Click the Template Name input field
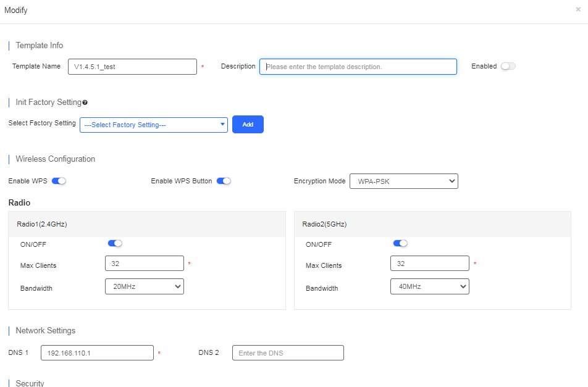The width and height of the screenshot is (588, 387). click(x=132, y=66)
